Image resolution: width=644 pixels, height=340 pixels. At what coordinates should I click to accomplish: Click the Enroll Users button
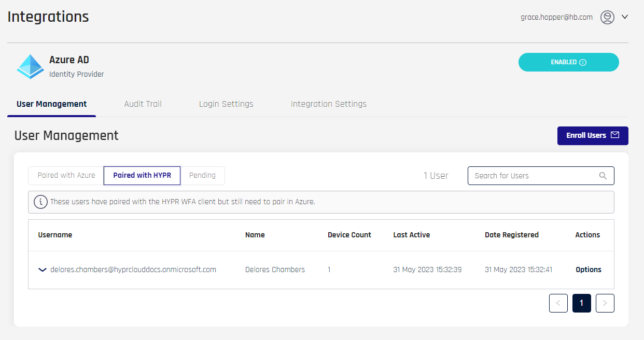[x=593, y=135]
